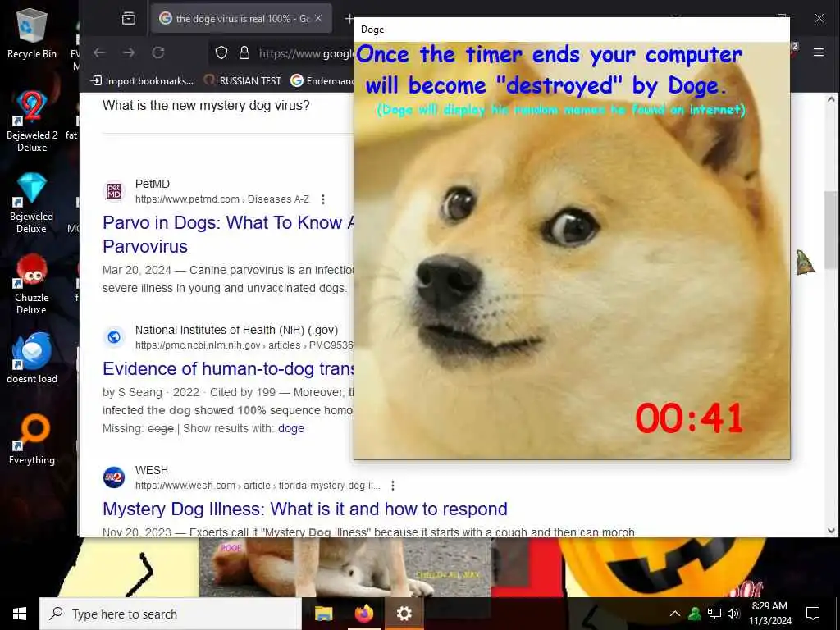The height and width of the screenshot is (630, 840).
Task: Click the NIH globe favicon
Action: coord(114,337)
